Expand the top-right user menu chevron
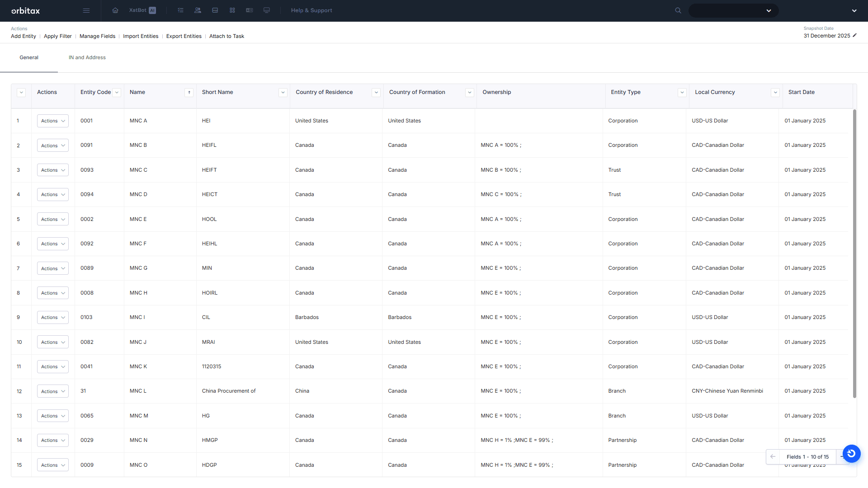 click(x=854, y=10)
